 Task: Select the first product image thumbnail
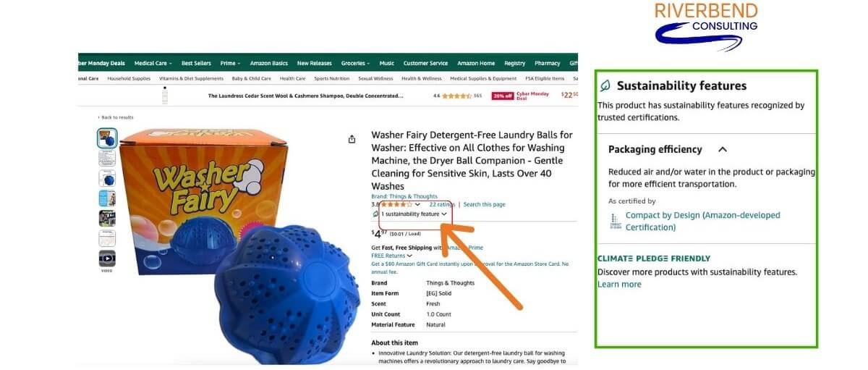(x=107, y=138)
